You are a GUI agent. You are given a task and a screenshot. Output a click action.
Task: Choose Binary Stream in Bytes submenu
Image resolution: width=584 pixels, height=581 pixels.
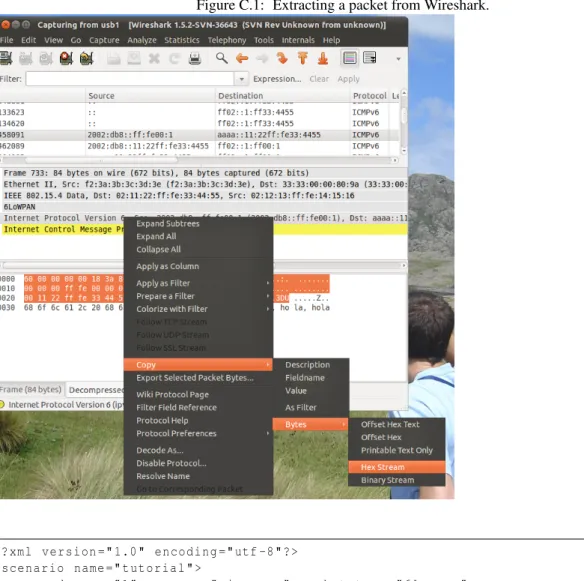tap(397, 480)
